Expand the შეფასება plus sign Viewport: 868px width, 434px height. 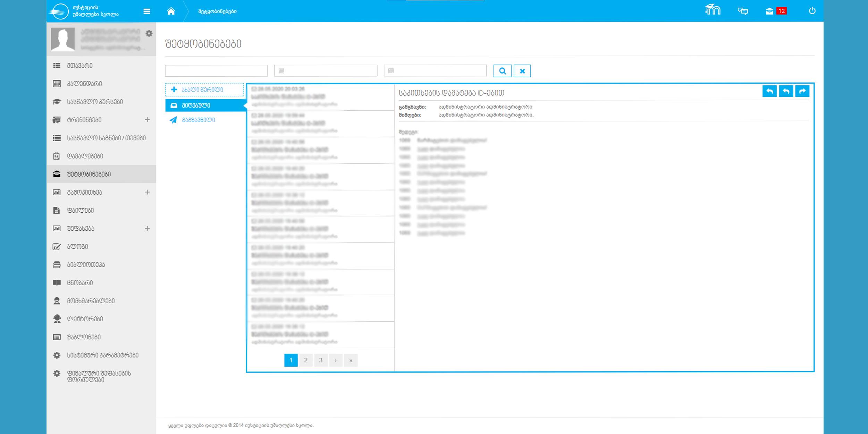pyautogui.click(x=147, y=228)
